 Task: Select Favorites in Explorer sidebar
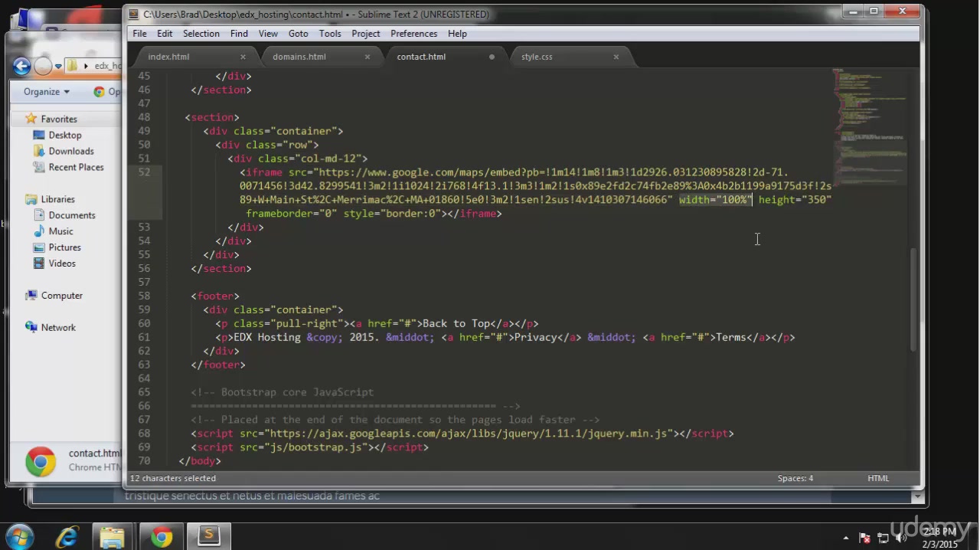coord(59,119)
